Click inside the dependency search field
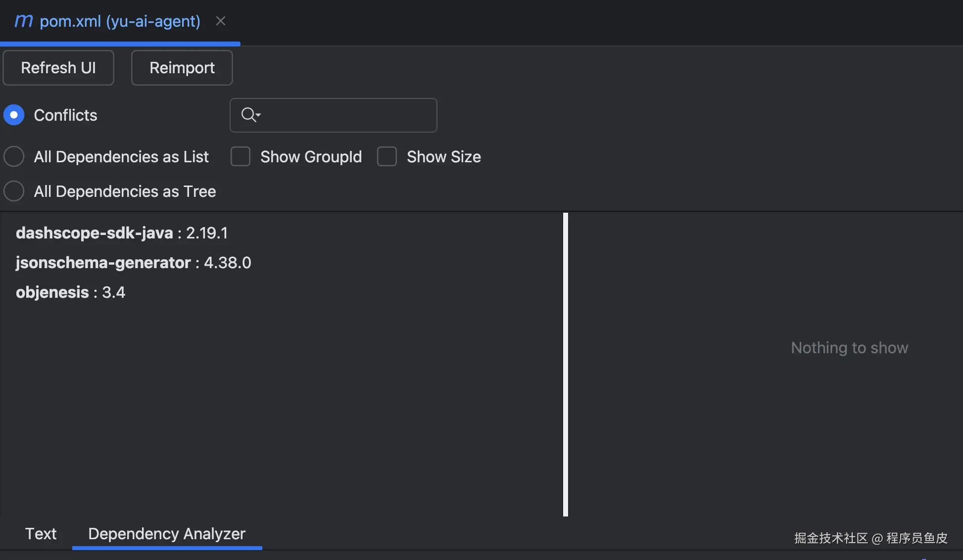 (x=346, y=115)
